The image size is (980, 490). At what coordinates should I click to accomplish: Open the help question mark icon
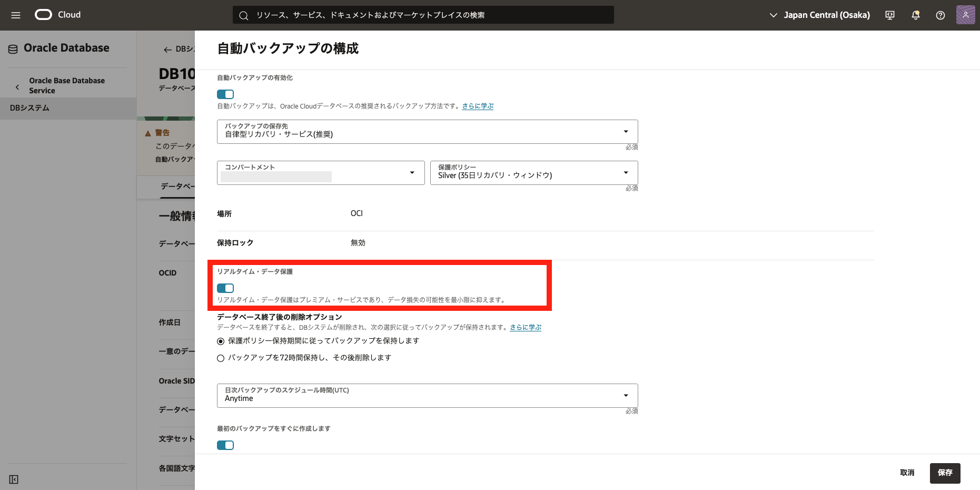[x=940, y=15]
